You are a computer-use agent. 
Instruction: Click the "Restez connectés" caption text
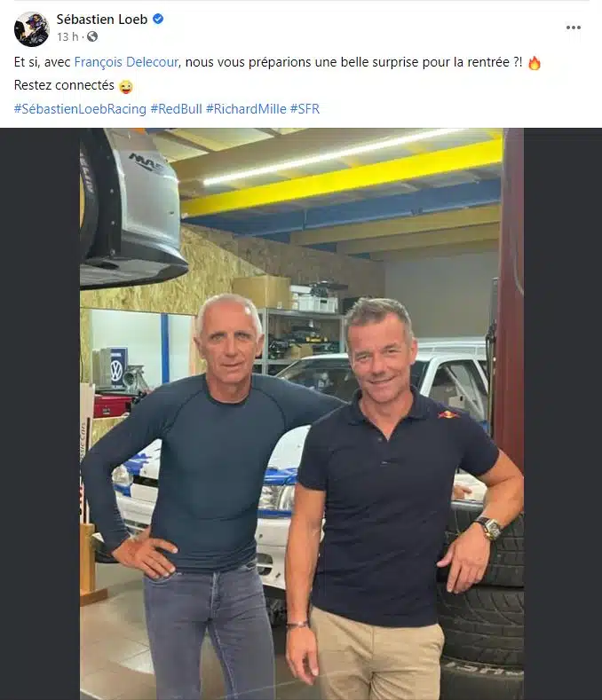pos(64,85)
